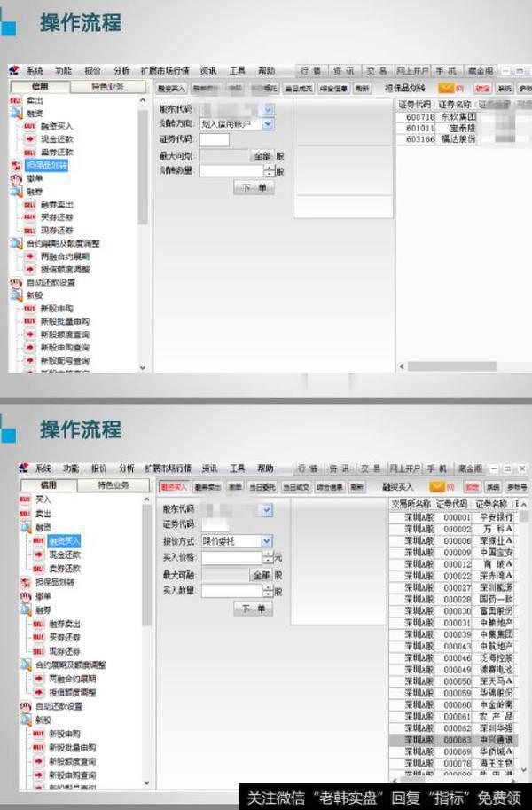Expand 融券 tree node in 担保品划转 window

[x=16, y=192]
